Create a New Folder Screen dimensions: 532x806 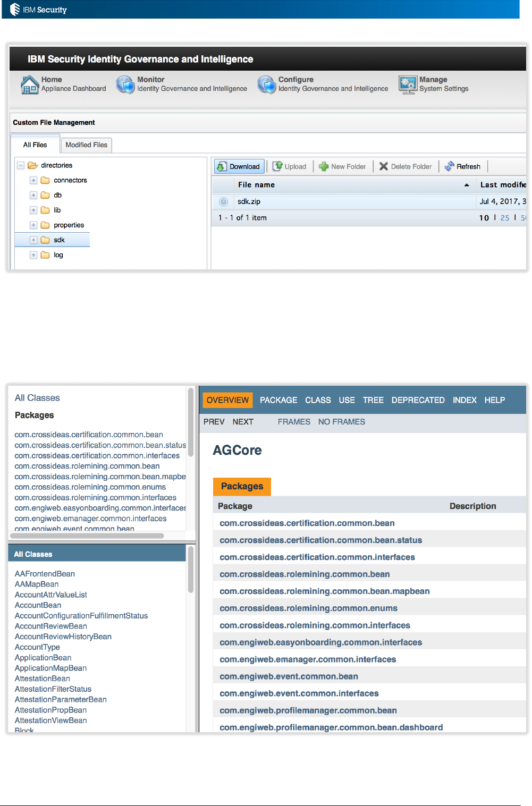tap(342, 166)
